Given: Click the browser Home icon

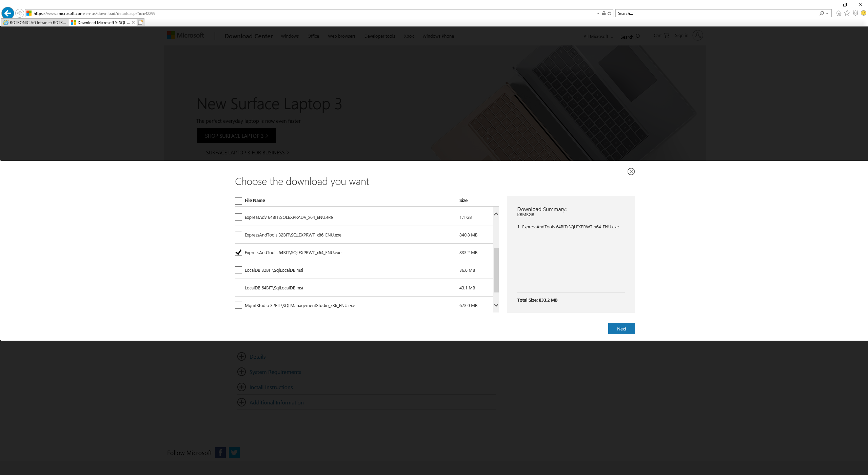Looking at the screenshot, I should [839, 13].
